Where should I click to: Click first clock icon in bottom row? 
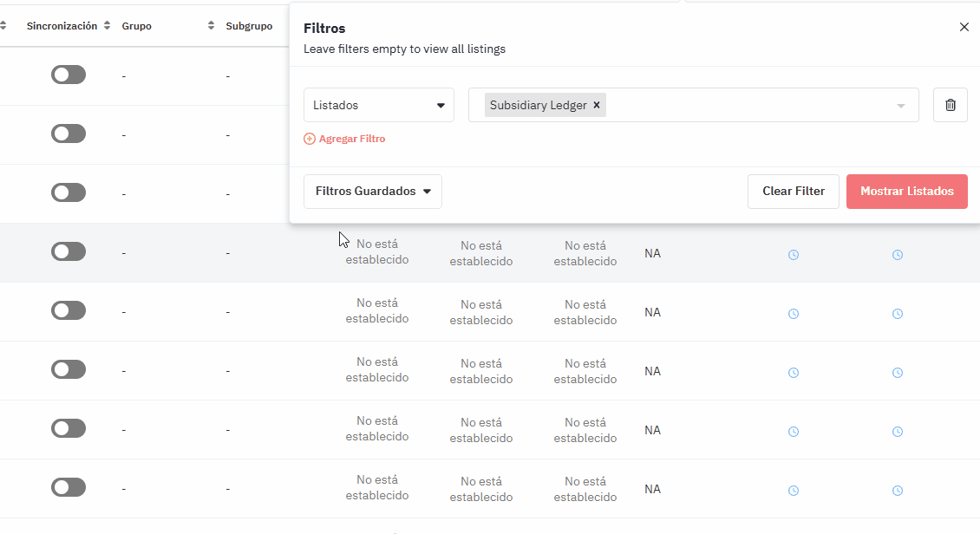(x=793, y=491)
